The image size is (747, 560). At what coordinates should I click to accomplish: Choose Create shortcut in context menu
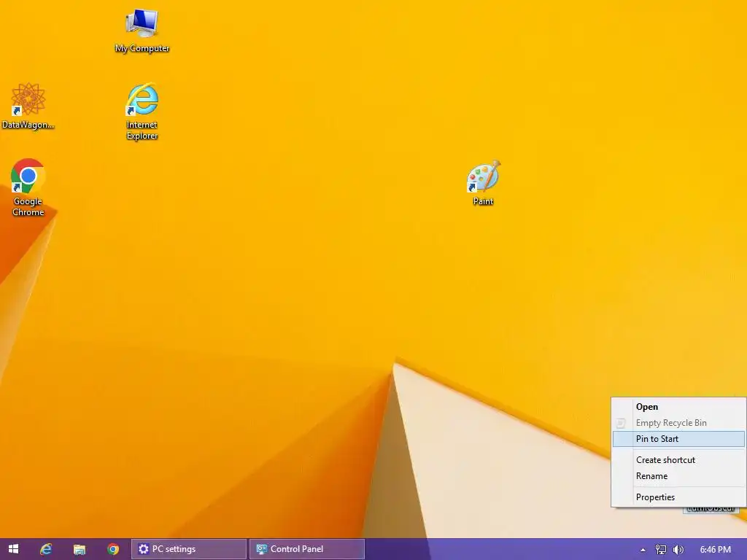point(678,459)
